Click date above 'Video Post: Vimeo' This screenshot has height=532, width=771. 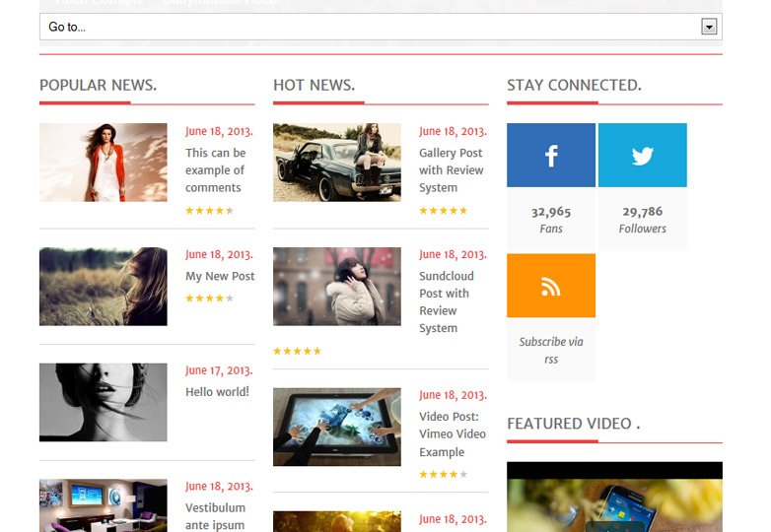453,395
